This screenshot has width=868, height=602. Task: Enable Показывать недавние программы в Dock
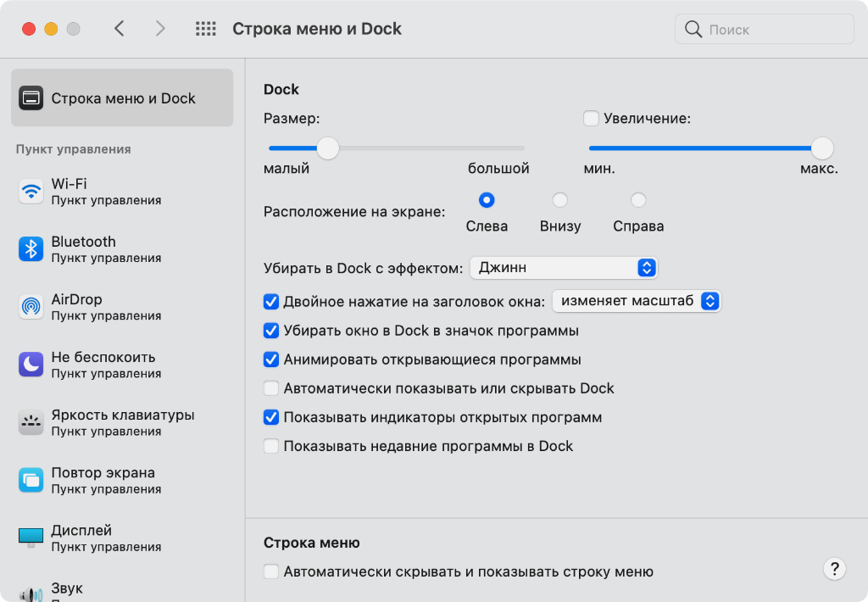click(x=271, y=446)
